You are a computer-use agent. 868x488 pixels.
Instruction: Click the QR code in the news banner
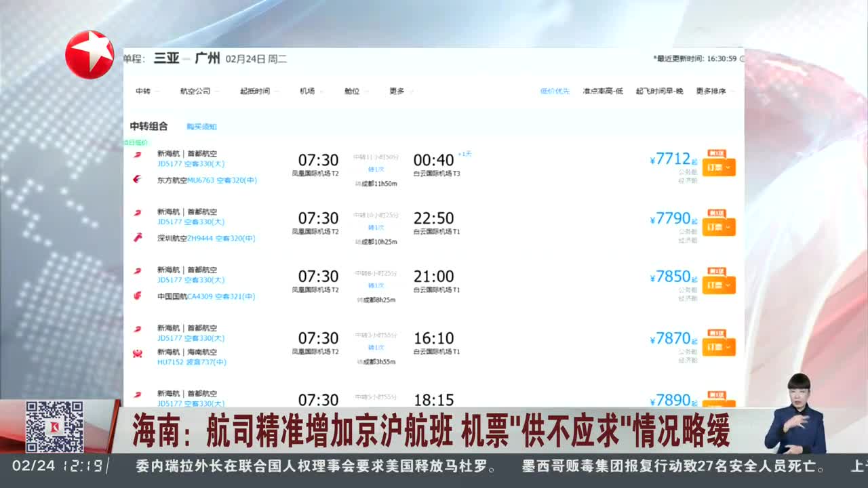[54, 426]
